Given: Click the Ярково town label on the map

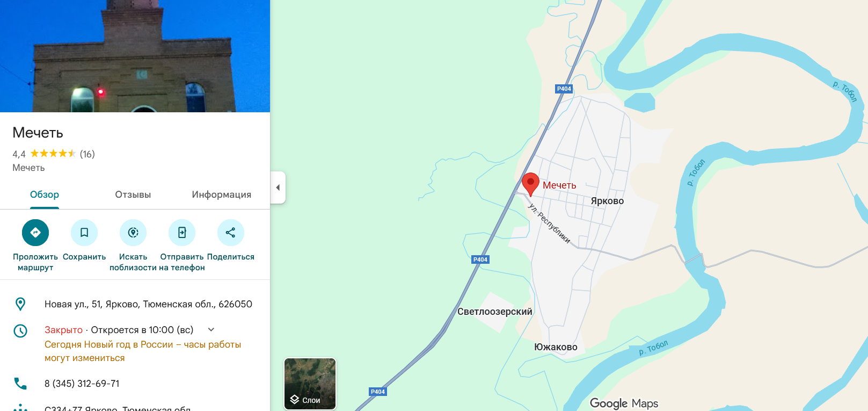Looking at the screenshot, I should coord(607,201).
